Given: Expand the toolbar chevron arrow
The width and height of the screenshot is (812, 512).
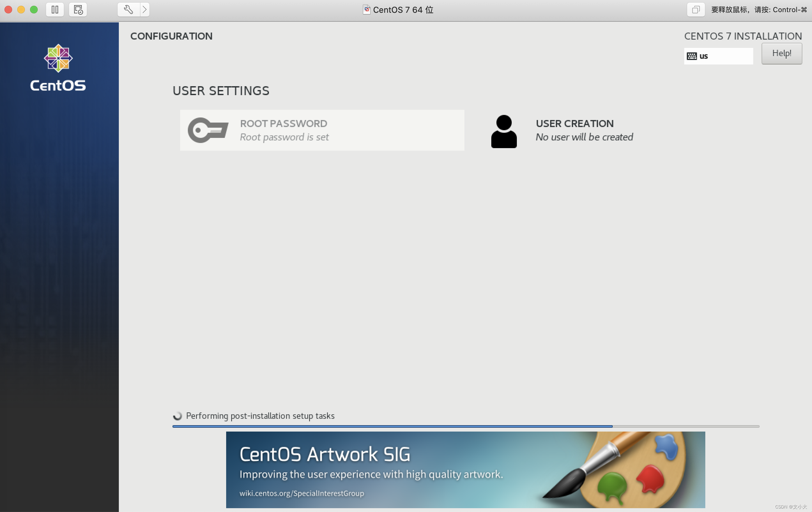Looking at the screenshot, I should pos(145,10).
